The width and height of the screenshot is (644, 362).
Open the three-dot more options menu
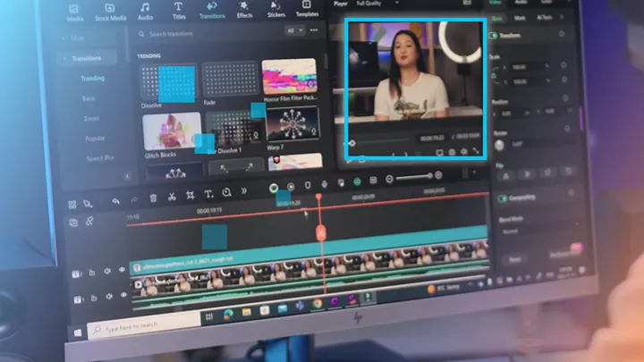314,30
